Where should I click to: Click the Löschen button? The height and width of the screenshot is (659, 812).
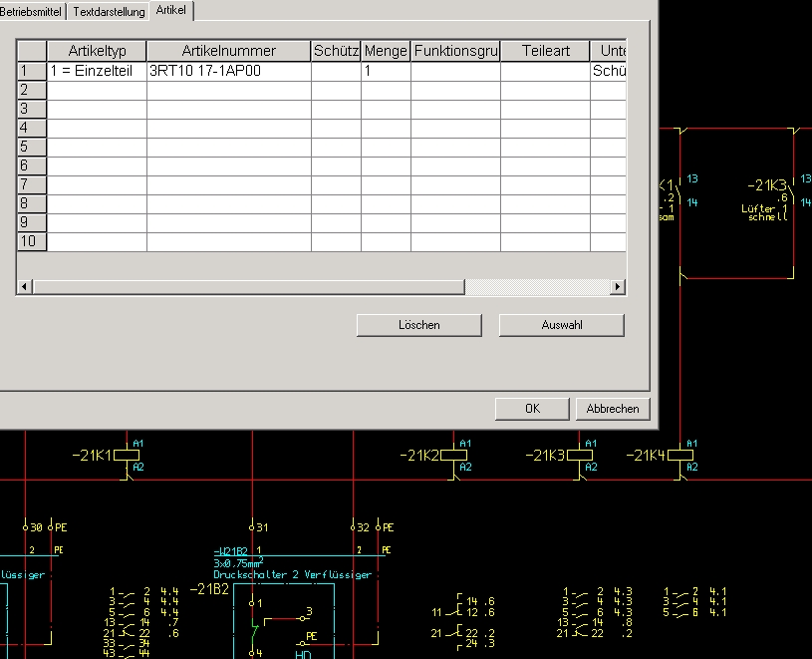click(x=418, y=325)
